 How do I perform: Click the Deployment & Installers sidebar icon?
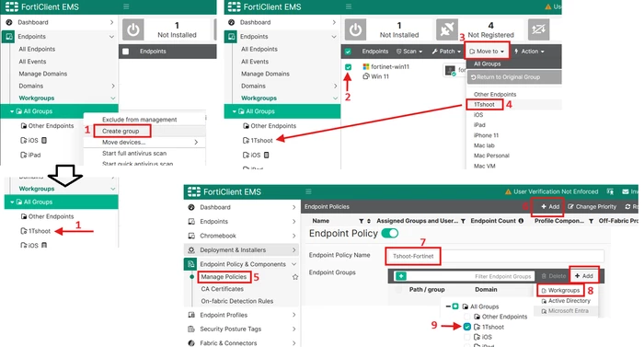[x=191, y=250]
